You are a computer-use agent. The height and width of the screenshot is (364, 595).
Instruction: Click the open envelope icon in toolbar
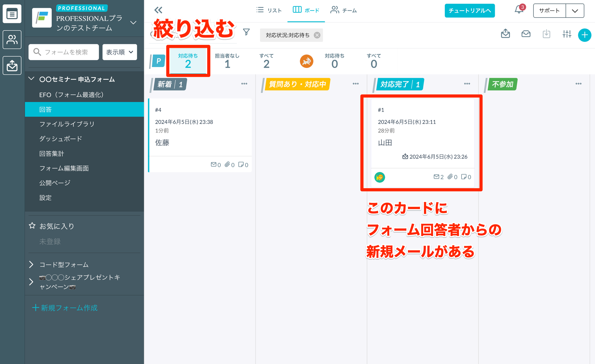coord(526,34)
